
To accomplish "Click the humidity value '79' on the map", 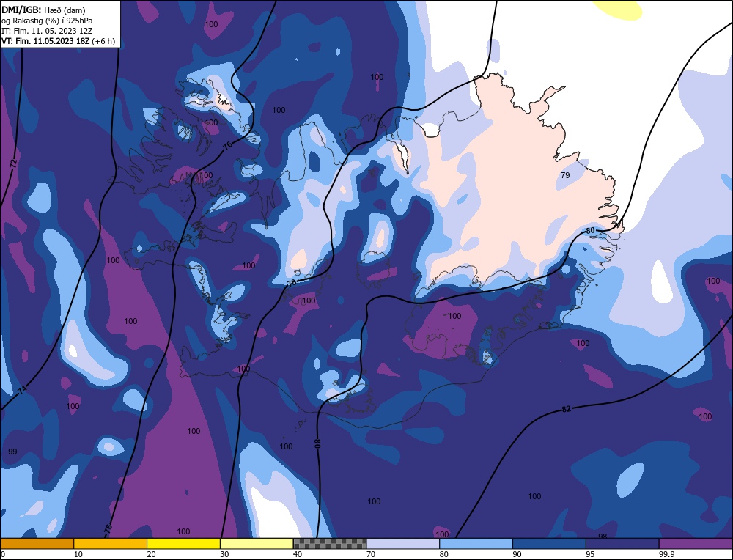I will [565, 175].
